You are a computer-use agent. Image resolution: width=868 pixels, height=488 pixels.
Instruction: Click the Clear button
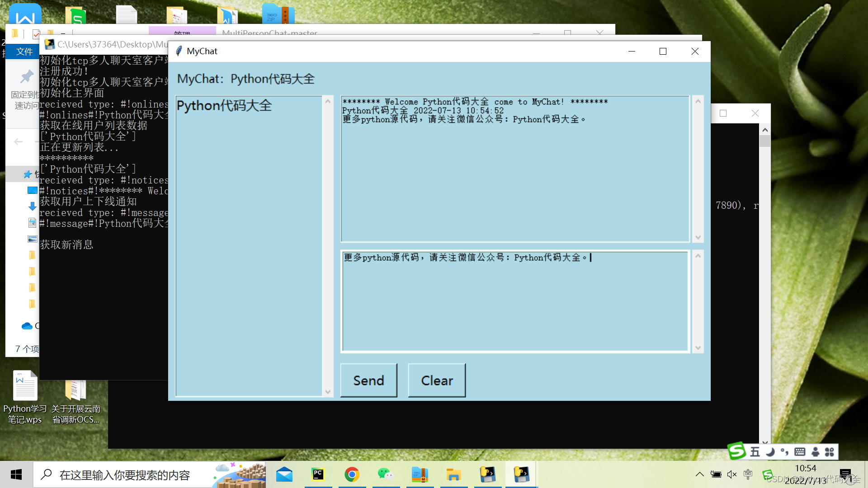pos(437,380)
